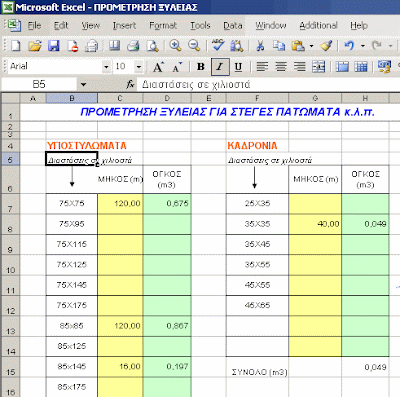Open the Name Box B5 dropdown arrow
400x397 pixels.
coord(83,85)
